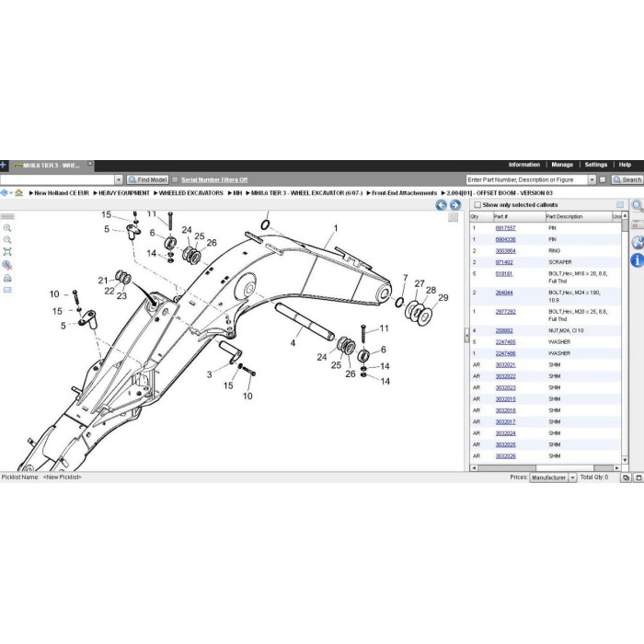
Task: Toggle the Serial Number Filters checkbox
Action: [176, 179]
